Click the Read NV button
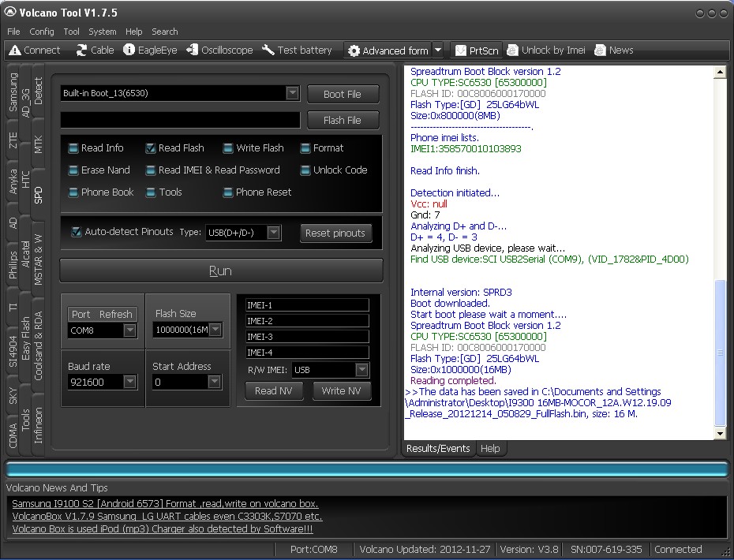 click(x=273, y=390)
